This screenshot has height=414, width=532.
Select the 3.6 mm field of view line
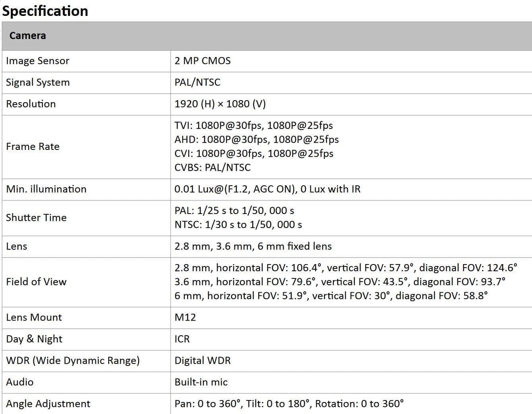tap(340, 282)
